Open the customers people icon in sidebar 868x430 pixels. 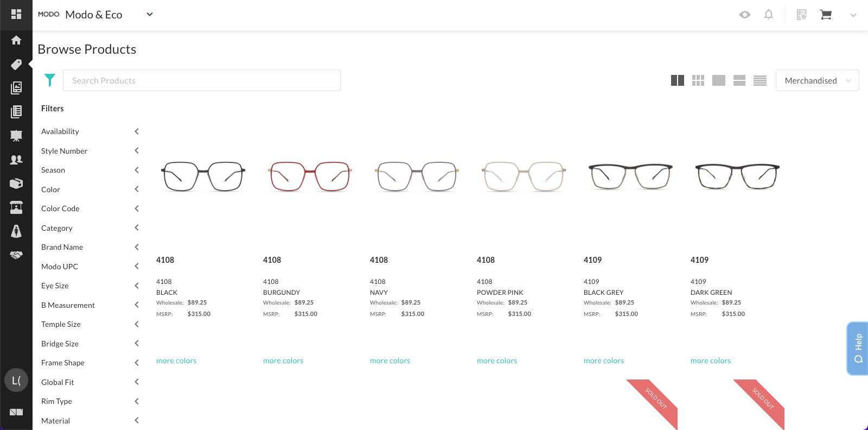point(16,160)
